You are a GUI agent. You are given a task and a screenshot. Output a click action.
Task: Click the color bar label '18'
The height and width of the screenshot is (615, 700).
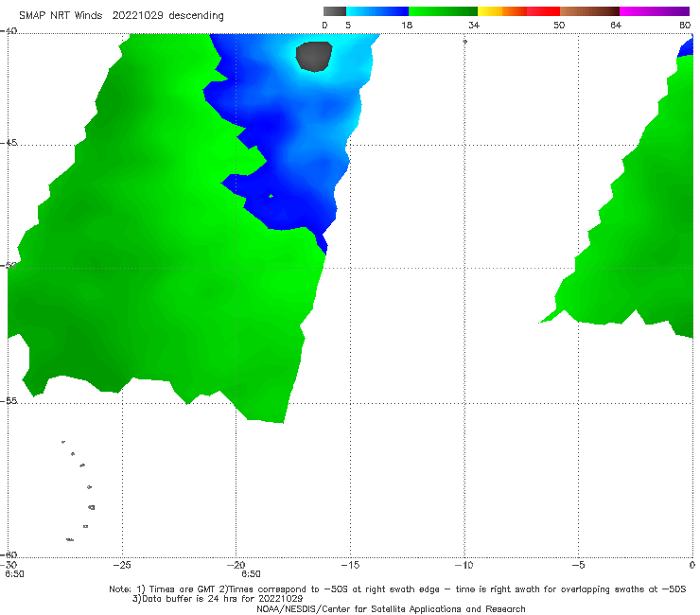[x=407, y=25]
